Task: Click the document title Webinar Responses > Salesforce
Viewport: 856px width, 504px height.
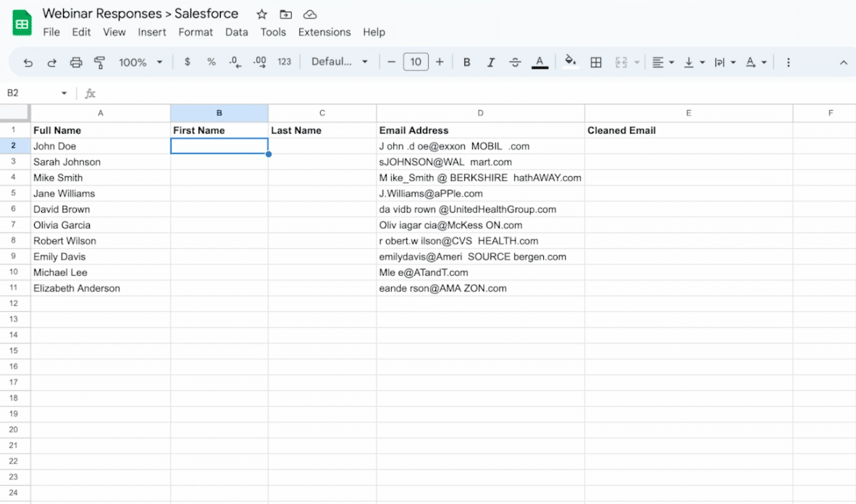Action: coord(140,14)
